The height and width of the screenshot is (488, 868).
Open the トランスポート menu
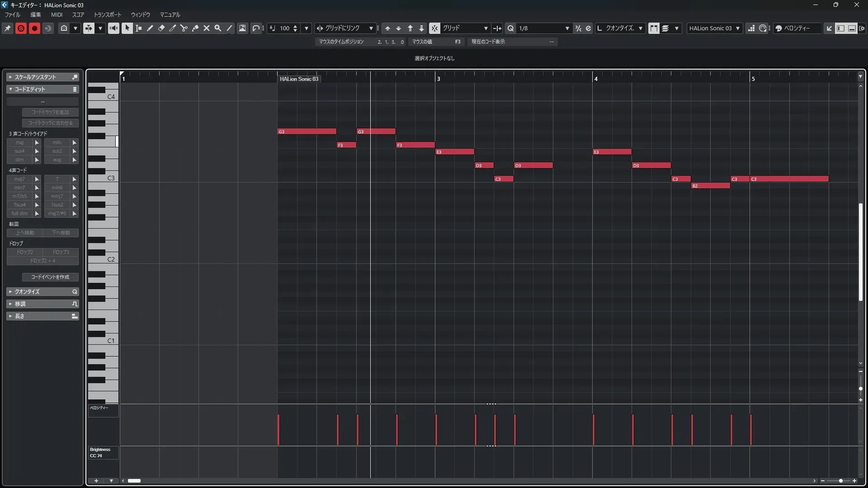pyautogui.click(x=107, y=14)
